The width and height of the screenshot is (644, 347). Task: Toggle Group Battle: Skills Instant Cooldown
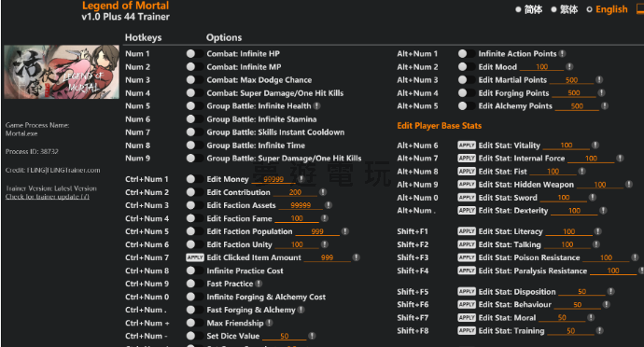194,132
